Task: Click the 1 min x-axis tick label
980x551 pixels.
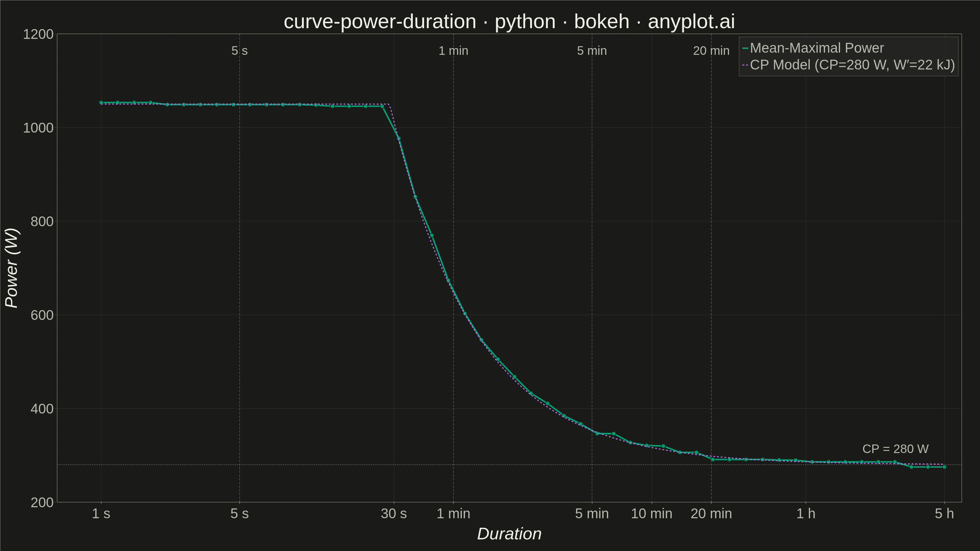Action: pyautogui.click(x=453, y=514)
